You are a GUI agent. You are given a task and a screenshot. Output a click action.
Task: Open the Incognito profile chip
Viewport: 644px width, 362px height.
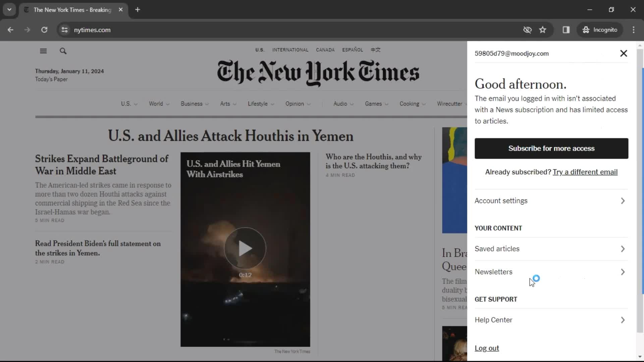[x=600, y=30]
